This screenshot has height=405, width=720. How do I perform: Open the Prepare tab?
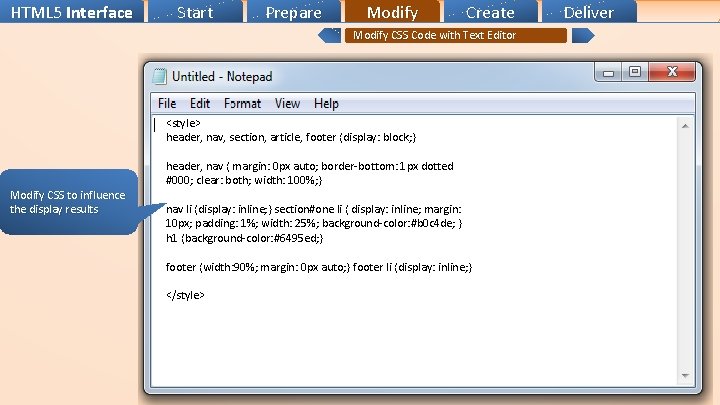coord(294,12)
